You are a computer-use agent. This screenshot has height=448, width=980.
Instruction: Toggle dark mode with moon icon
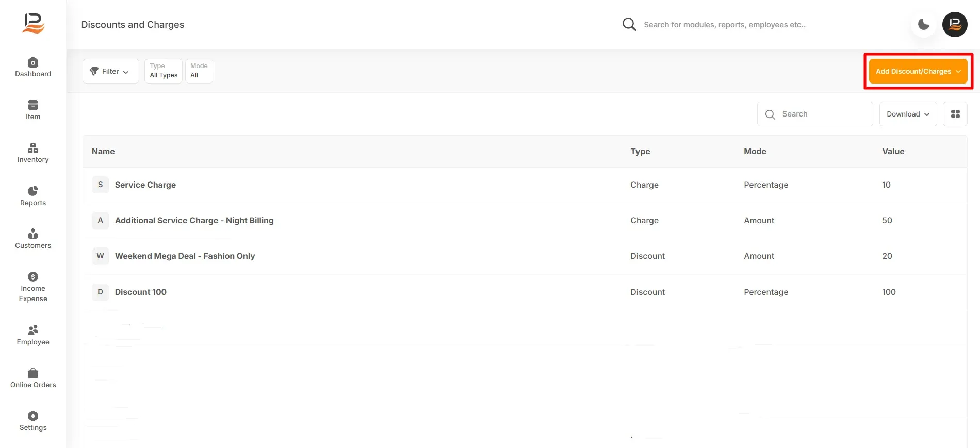click(924, 24)
